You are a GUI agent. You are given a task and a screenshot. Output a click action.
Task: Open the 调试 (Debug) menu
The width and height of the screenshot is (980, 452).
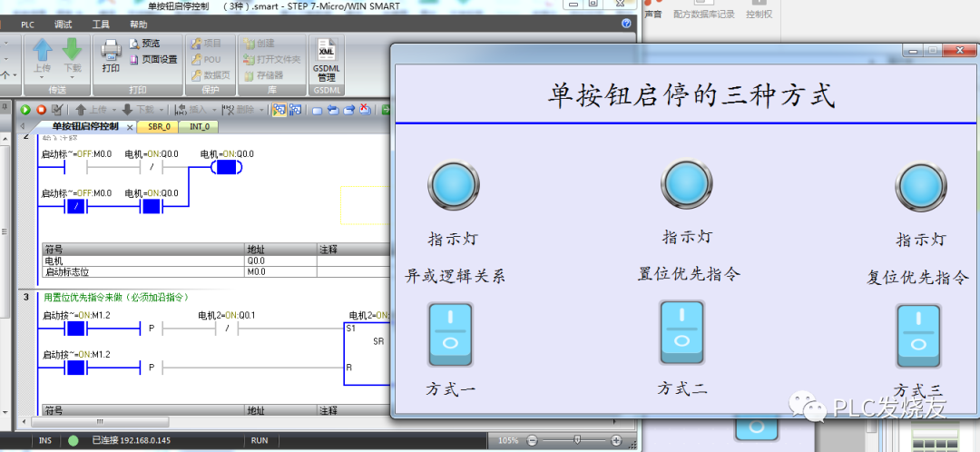point(64,25)
